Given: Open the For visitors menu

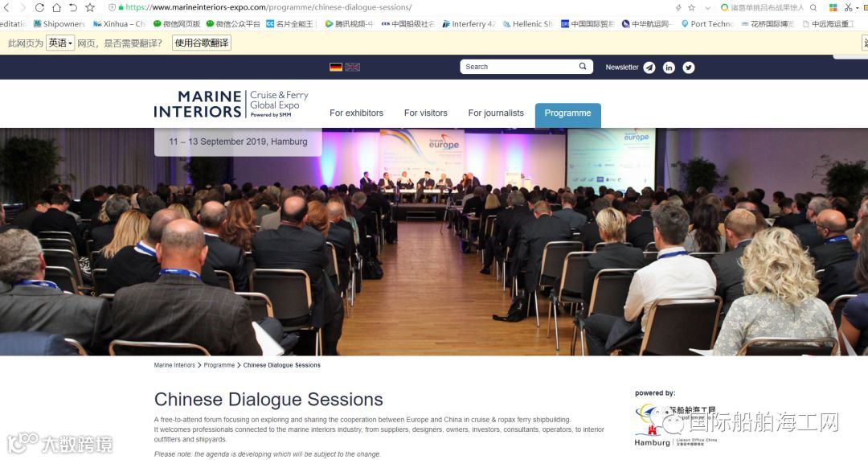Looking at the screenshot, I should [426, 113].
